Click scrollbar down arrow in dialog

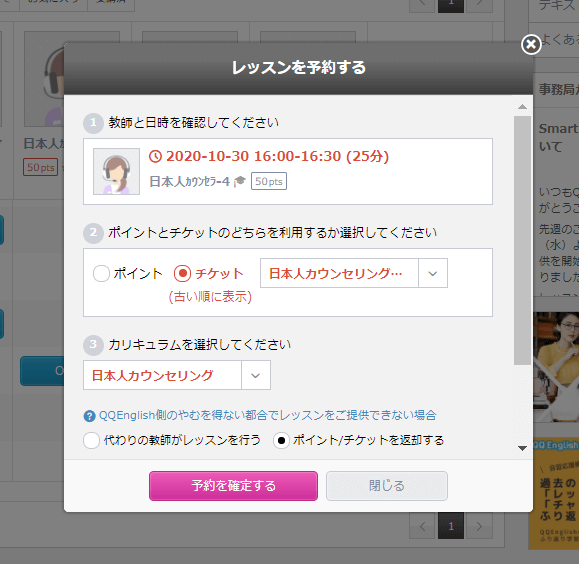click(x=522, y=448)
